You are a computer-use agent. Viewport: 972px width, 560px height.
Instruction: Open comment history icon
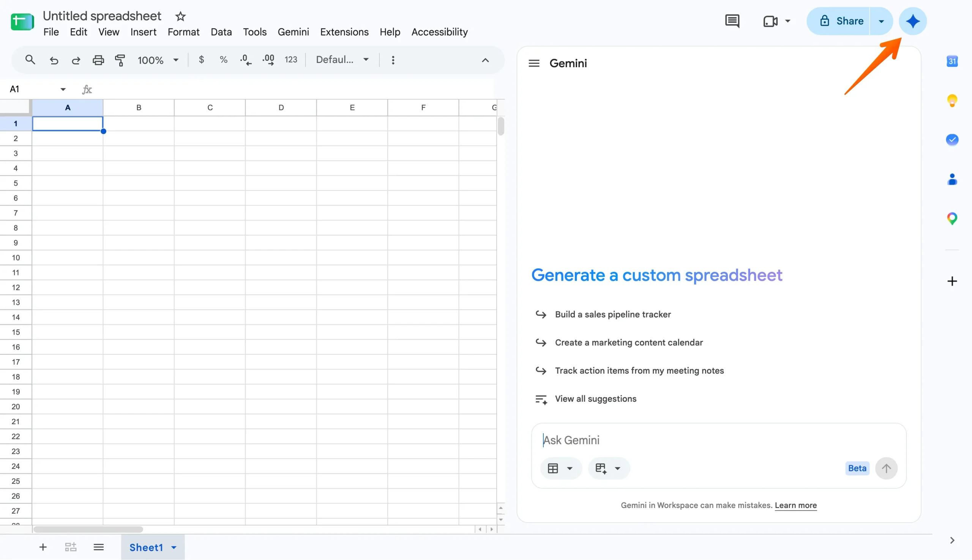click(x=732, y=21)
